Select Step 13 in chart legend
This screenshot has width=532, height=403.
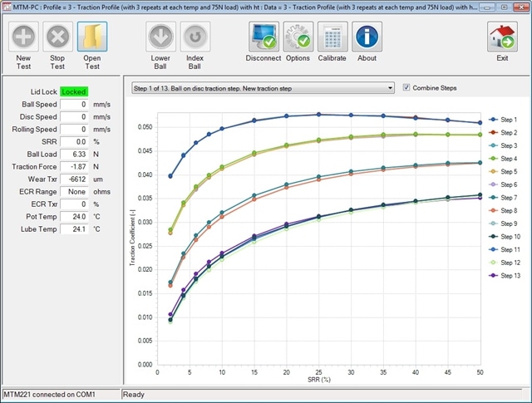[x=505, y=275]
